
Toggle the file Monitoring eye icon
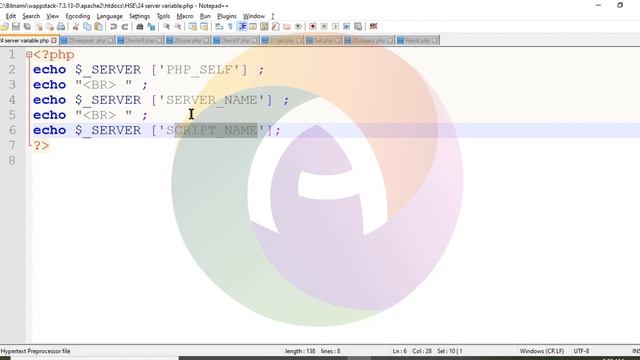pyautogui.click(x=298, y=27)
